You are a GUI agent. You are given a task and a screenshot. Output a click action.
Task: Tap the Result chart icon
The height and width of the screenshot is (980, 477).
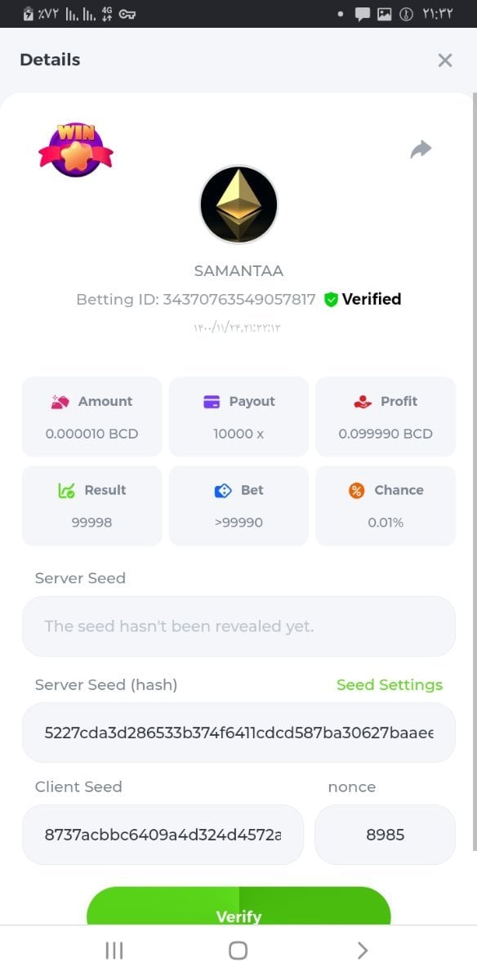coord(67,491)
